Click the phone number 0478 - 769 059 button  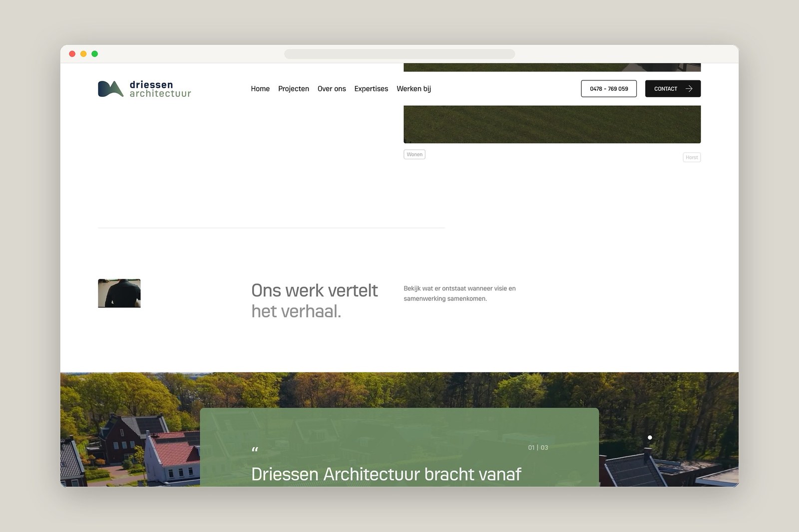[x=609, y=89]
